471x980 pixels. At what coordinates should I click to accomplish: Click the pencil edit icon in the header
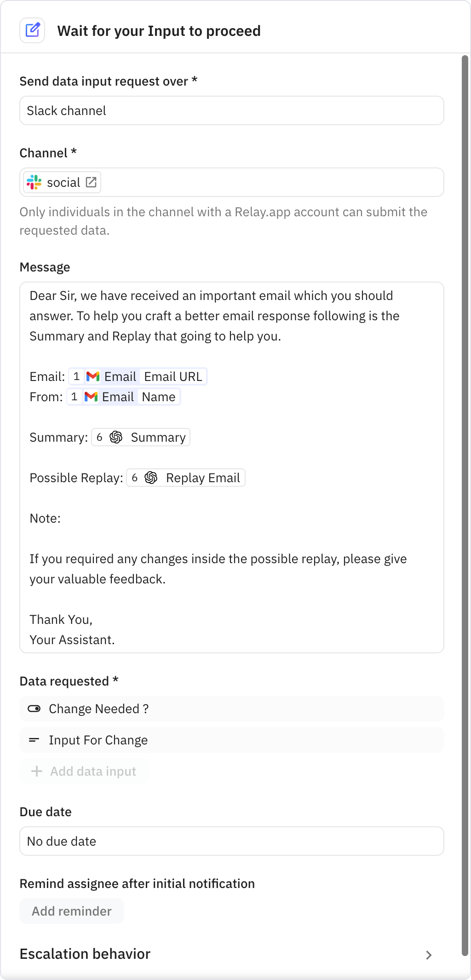32,30
